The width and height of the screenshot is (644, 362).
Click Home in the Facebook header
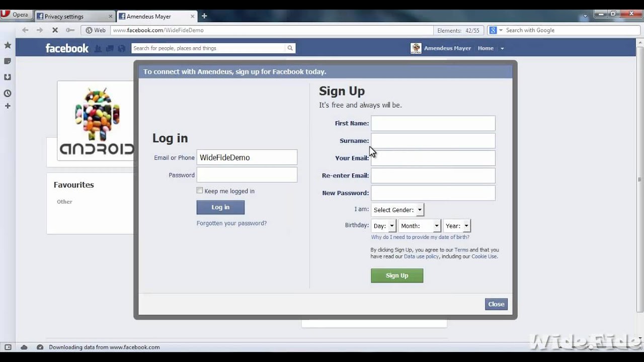click(x=486, y=48)
